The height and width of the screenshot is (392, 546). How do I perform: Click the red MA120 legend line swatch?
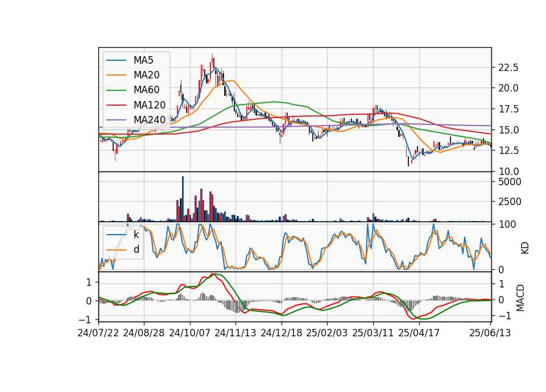(x=116, y=105)
